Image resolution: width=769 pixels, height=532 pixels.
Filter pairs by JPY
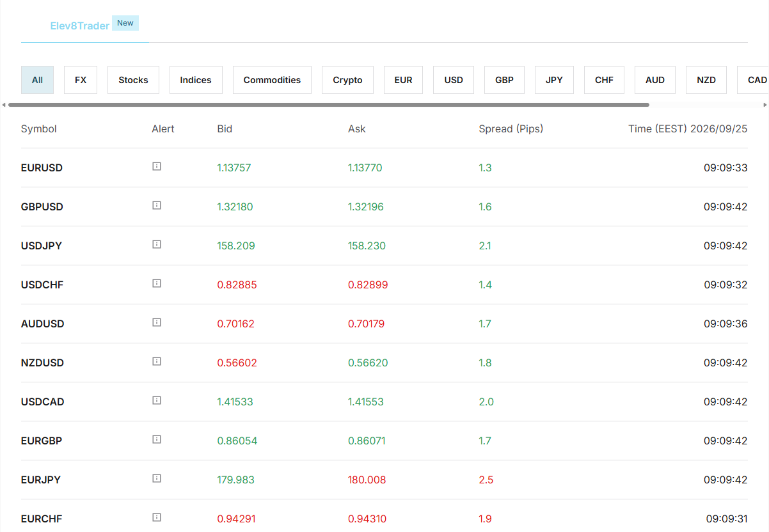coord(554,80)
